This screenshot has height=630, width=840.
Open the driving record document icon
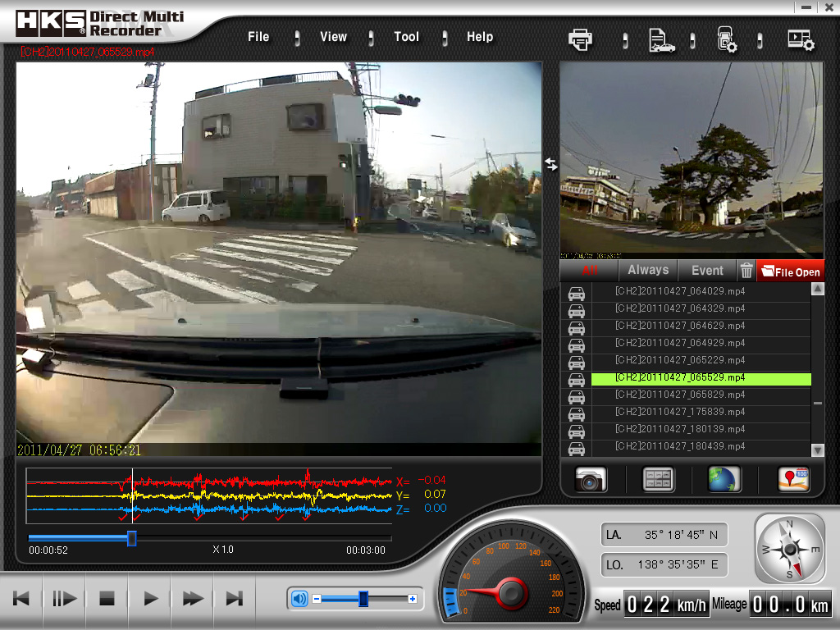pos(662,40)
